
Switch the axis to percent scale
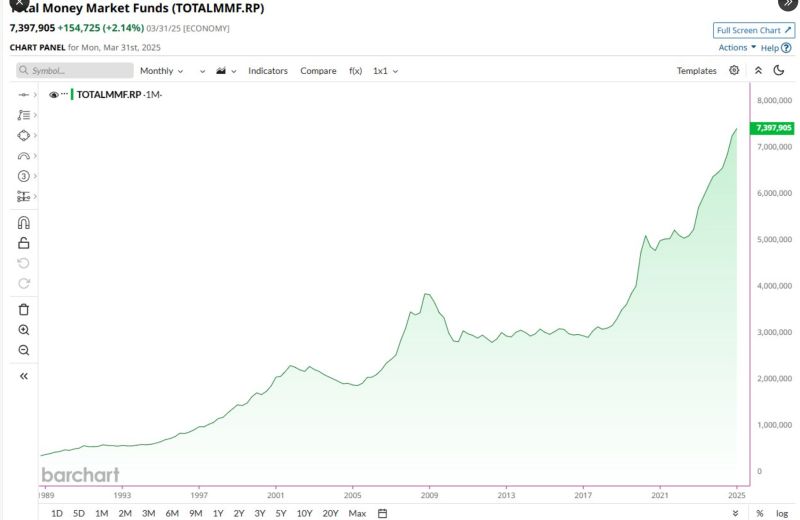pyautogui.click(x=760, y=513)
